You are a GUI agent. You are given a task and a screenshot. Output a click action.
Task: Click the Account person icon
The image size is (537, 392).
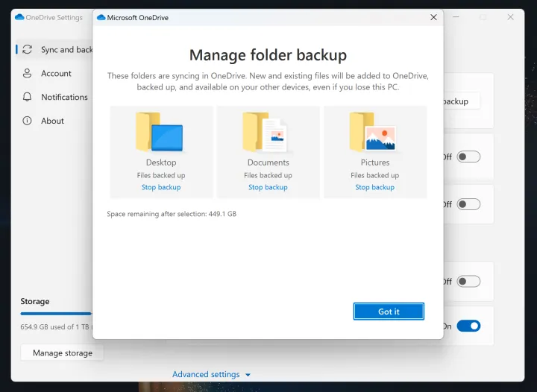(28, 73)
